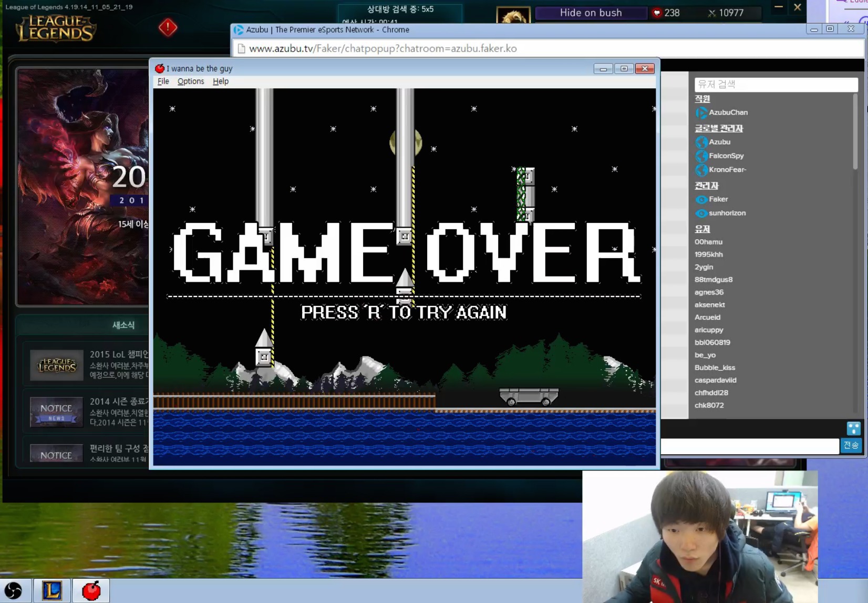This screenshot has width=868, height=603.
Task: Focus the chat message input box
Action: (x=750, y=446)
